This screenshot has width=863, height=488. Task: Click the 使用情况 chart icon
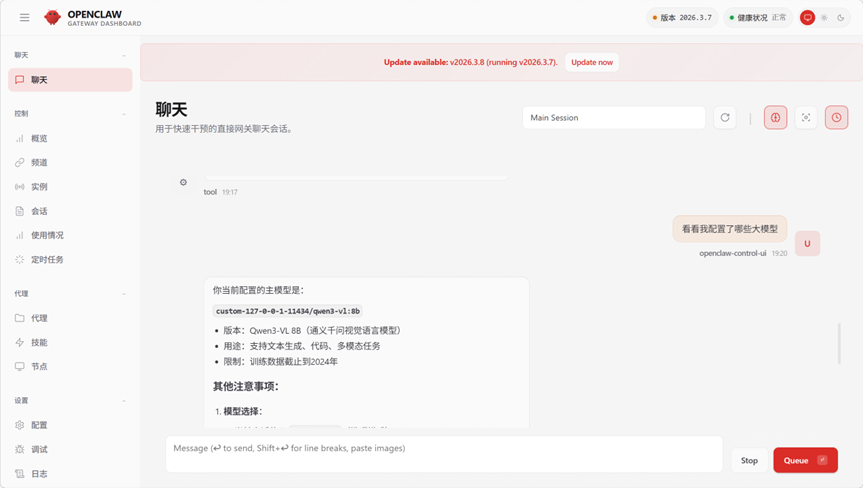click(20, 235)
